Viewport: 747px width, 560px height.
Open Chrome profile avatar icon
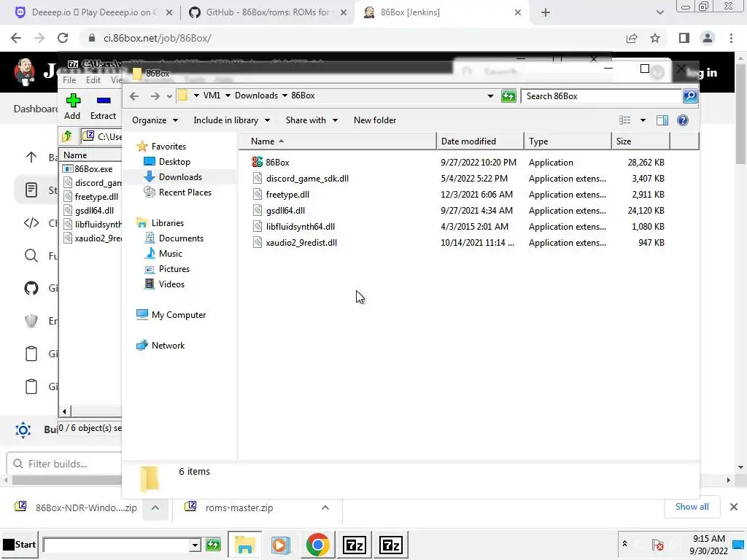(708, 38)
